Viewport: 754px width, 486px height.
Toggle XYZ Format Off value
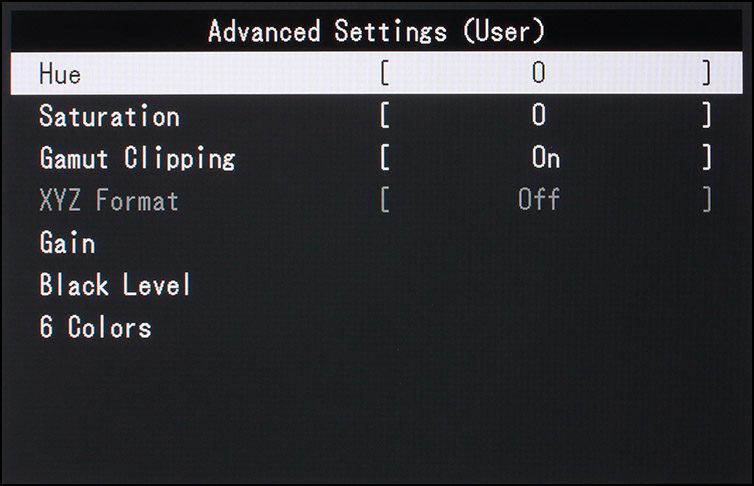(x=539, y=199)
